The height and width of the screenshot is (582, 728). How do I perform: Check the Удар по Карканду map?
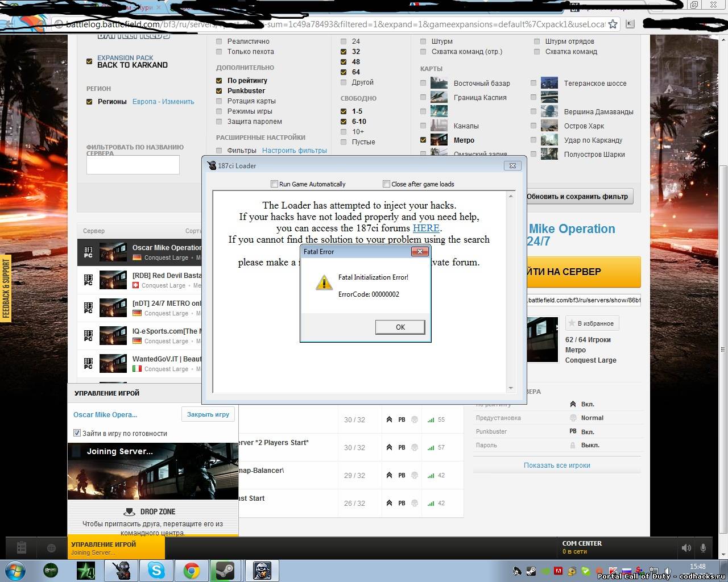click(533, 140)
